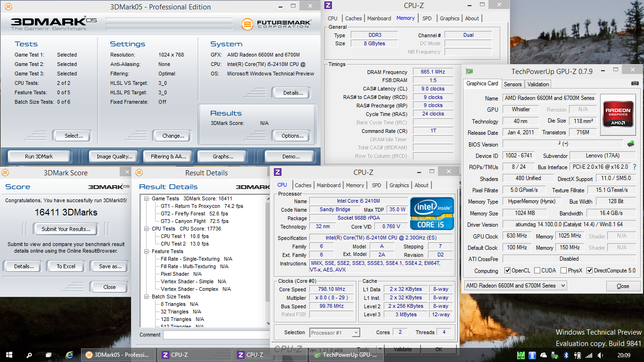
Task: Click the Comment input field in Result Details
Action: (x=217, y=335)
